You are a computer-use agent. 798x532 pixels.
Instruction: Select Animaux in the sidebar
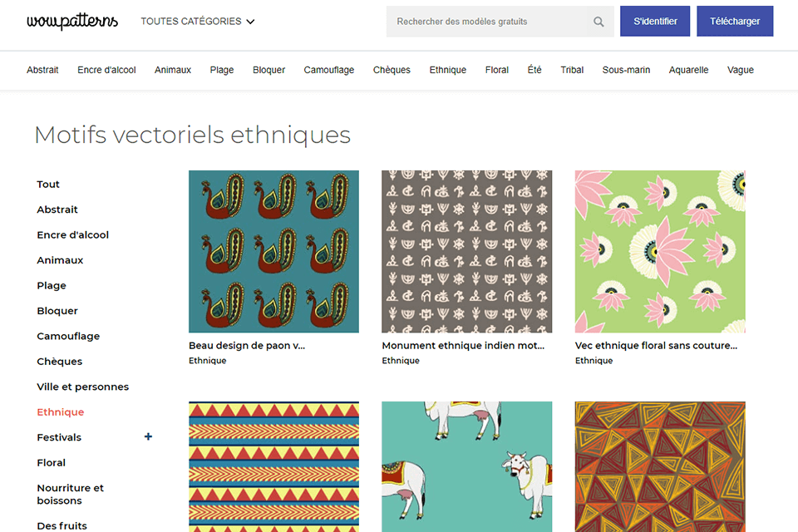[60, 260]
